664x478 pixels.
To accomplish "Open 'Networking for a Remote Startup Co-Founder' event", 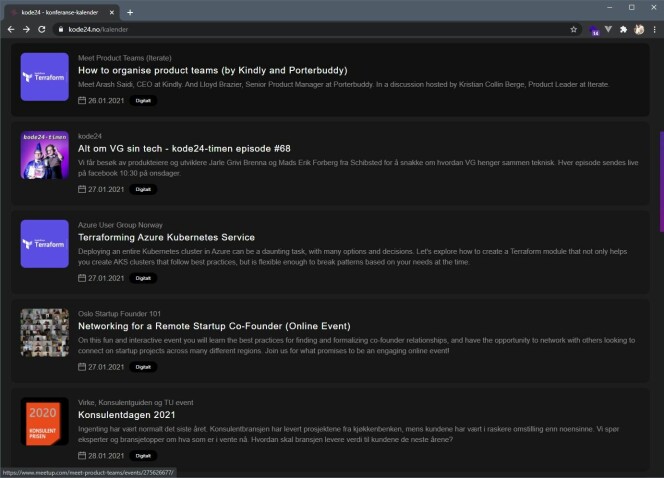I will click(x=214, y=326).
